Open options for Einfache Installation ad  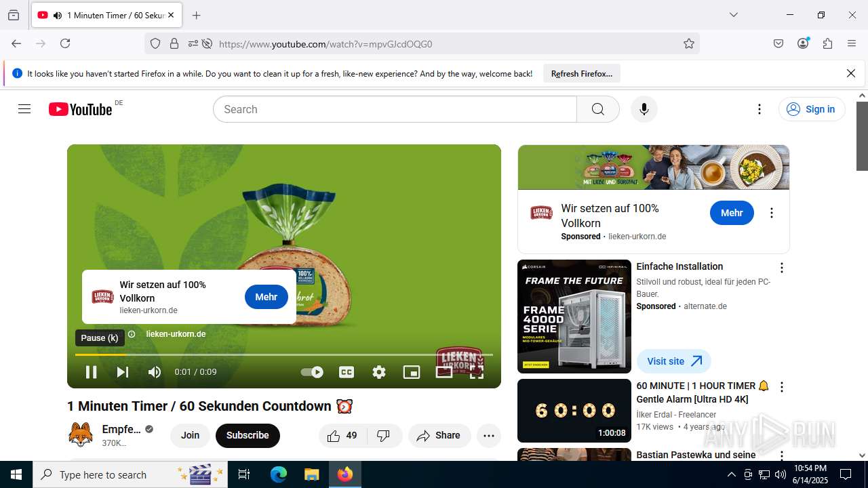[782, 268]
